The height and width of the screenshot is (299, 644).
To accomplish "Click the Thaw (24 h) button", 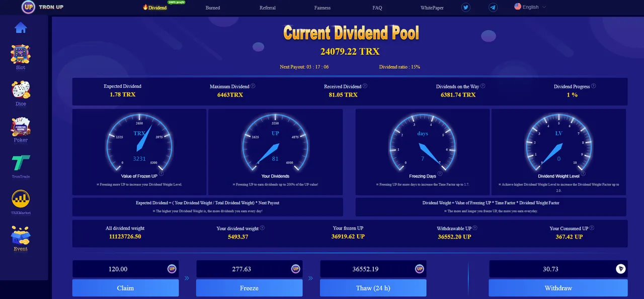I will point(373,288).
